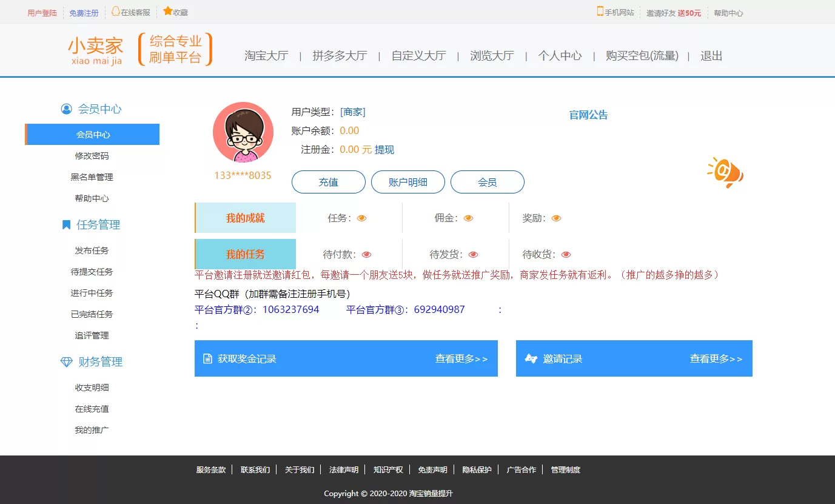Click the people icon on 邀请记录 bar
This screenshot has width=835, height=504.
(x=531, y=358)
